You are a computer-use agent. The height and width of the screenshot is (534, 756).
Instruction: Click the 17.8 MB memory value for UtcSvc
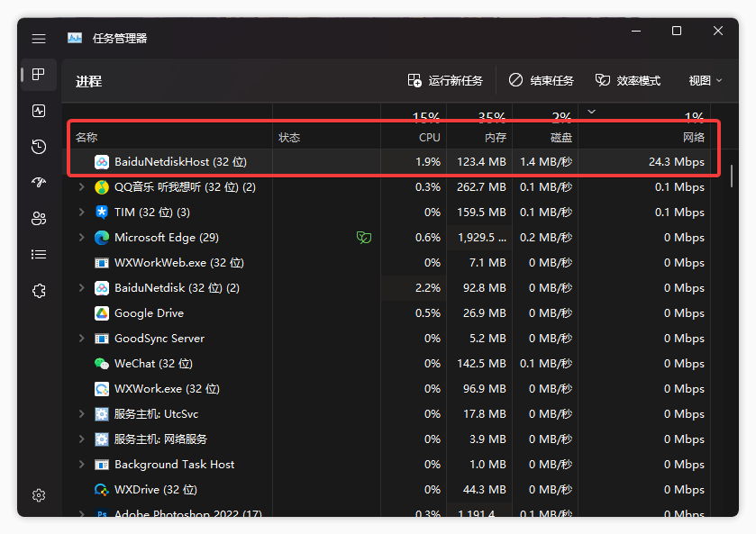coord(484,414)
